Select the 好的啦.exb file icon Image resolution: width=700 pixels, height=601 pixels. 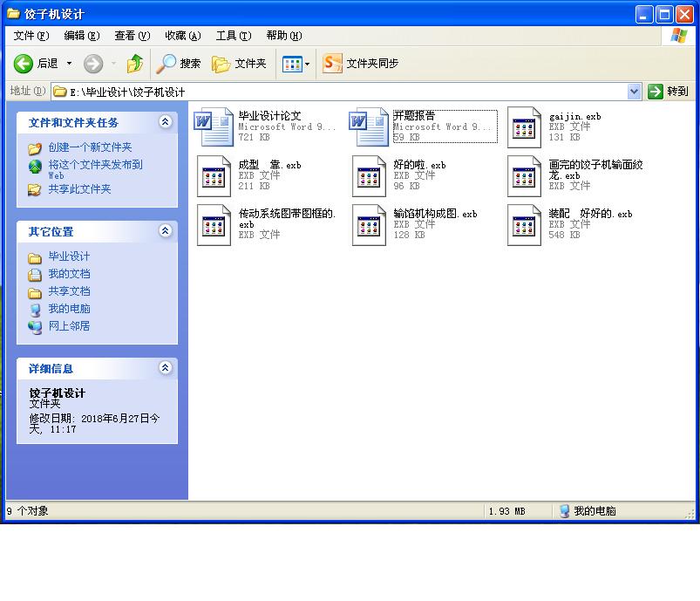point(369,176)
